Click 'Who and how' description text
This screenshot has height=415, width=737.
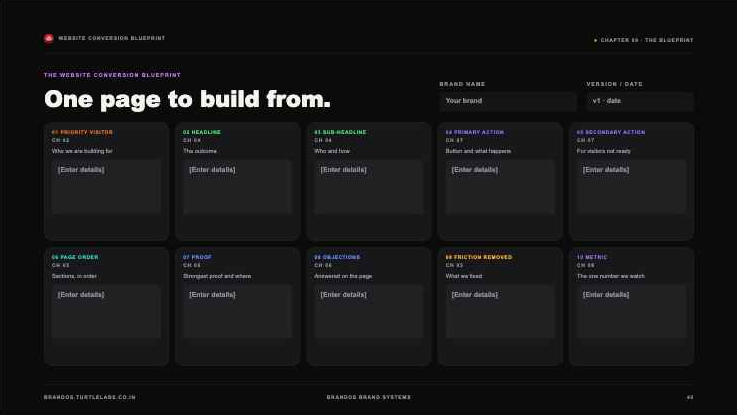[332, 151]
